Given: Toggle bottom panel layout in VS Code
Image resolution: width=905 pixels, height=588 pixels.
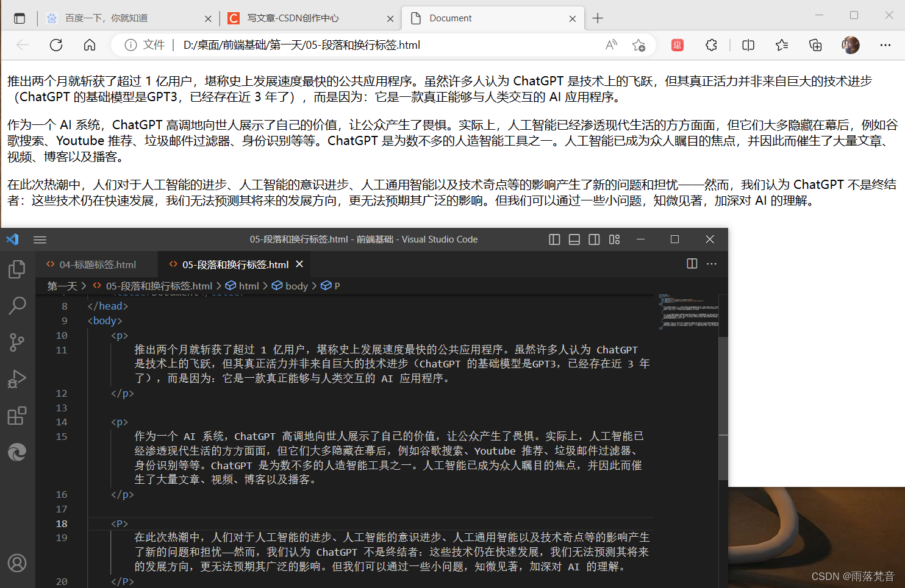Looking at the screenshot, I should tap(574, 239).
